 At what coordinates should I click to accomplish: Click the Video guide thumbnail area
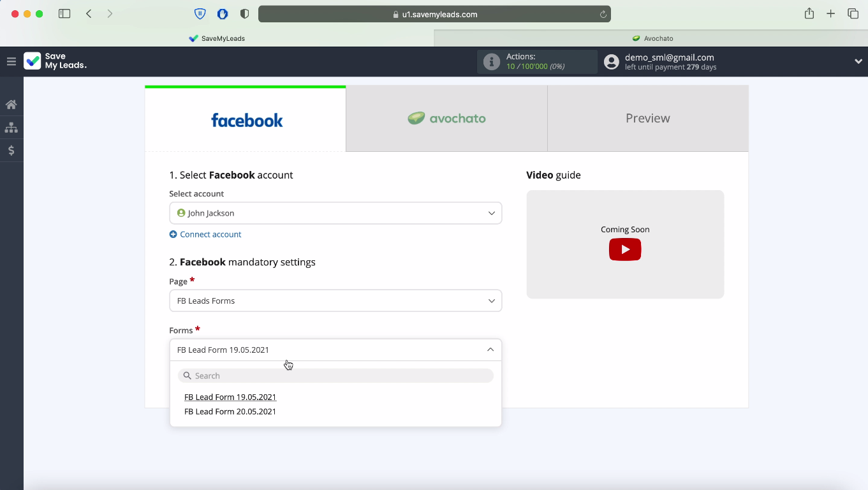click(625, 244)
